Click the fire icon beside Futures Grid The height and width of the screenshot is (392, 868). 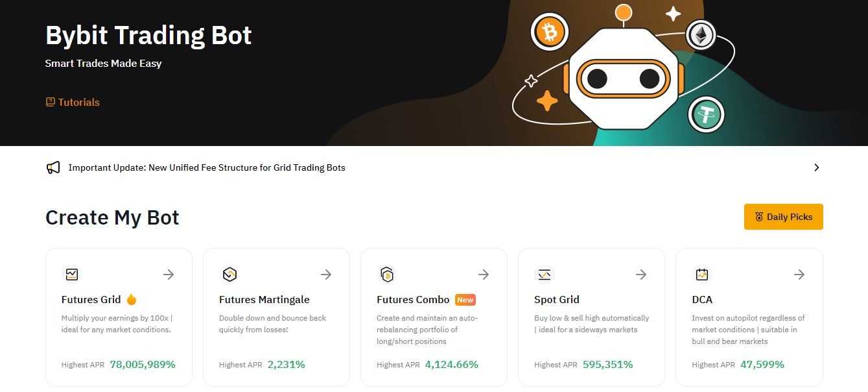tap(132, 299)
